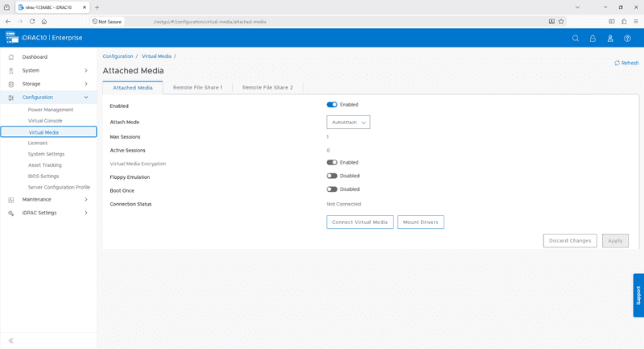Close the idrac-1234ABC browser tab

[85, 7]
